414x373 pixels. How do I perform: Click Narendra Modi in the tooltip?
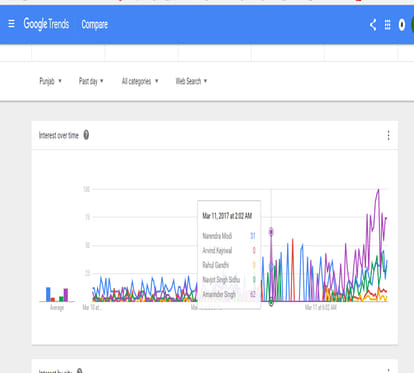(217, 236)
